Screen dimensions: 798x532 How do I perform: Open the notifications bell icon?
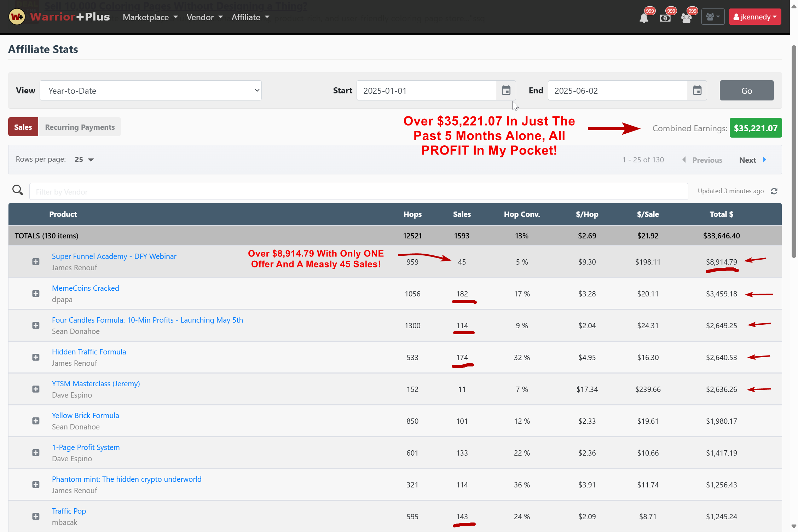click(644, 18)
